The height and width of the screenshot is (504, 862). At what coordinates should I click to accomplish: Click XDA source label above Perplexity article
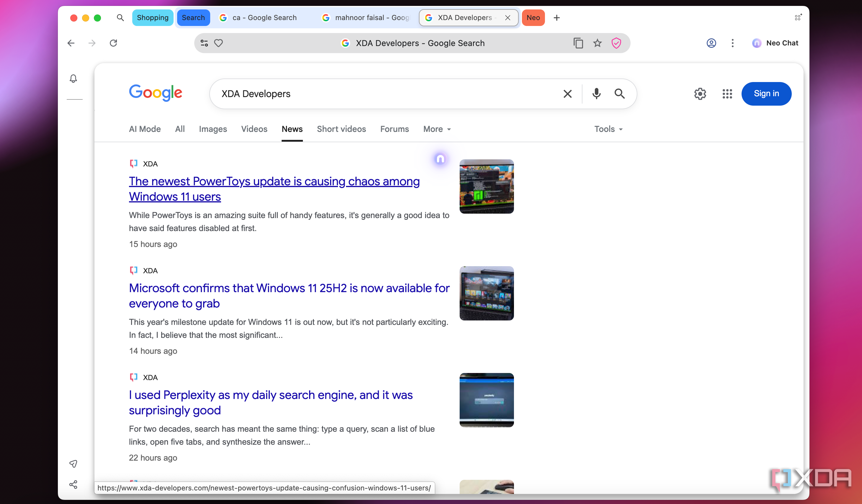click(x=150, y=377)
